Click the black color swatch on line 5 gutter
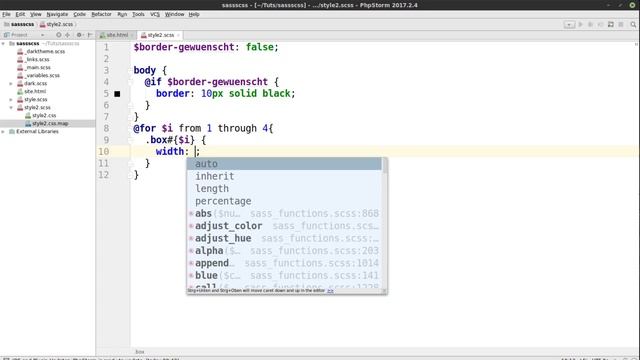This screenshot has height=360, width=640. click(117, 94)
